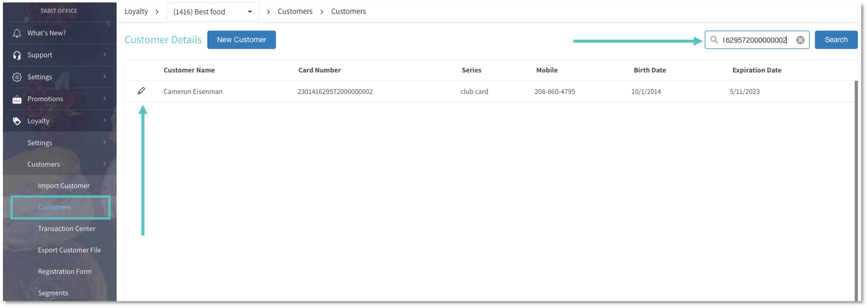
Task: Click the birth date 10/1/2014
Action: click(x=646, y=92)
